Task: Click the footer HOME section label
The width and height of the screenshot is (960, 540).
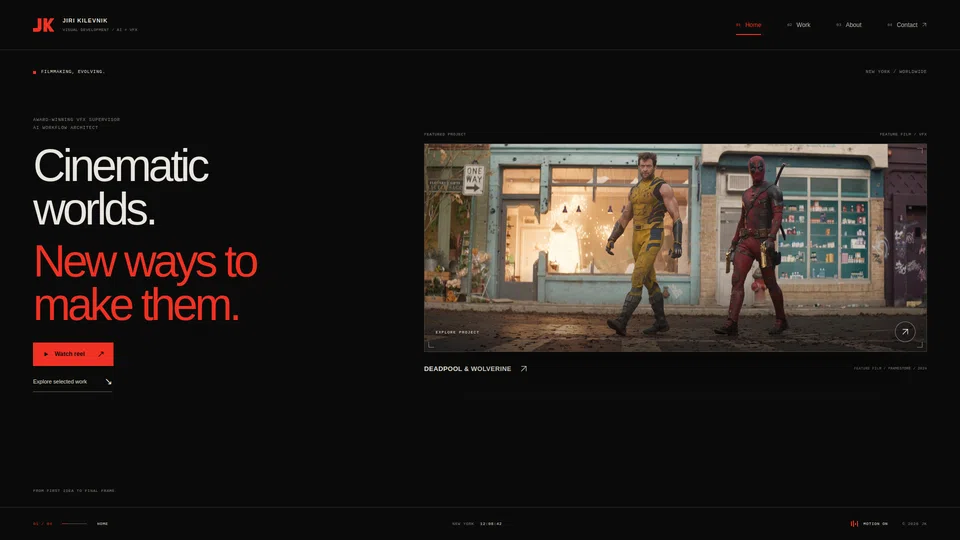Action: [x=102, y=524]
